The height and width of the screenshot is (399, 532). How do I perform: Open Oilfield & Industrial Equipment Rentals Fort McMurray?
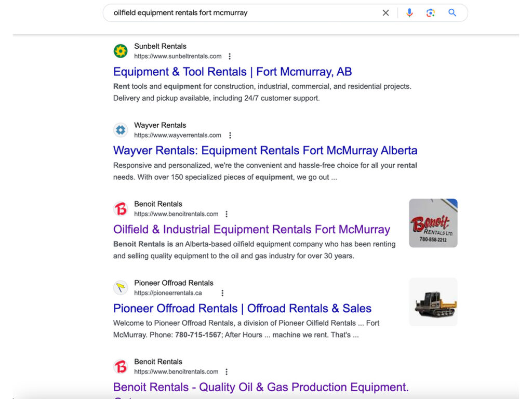click(x=251, y=229)
